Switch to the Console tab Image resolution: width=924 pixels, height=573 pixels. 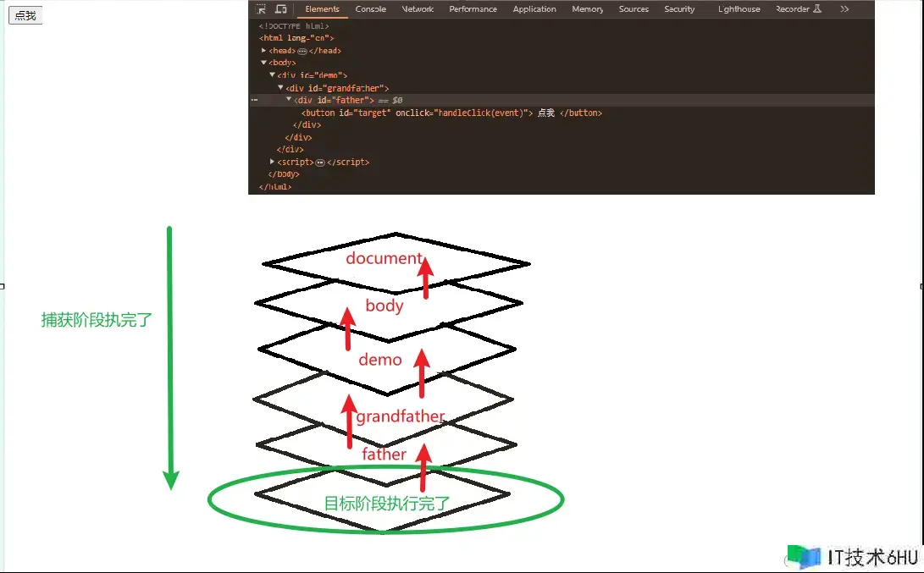(371, 8)
